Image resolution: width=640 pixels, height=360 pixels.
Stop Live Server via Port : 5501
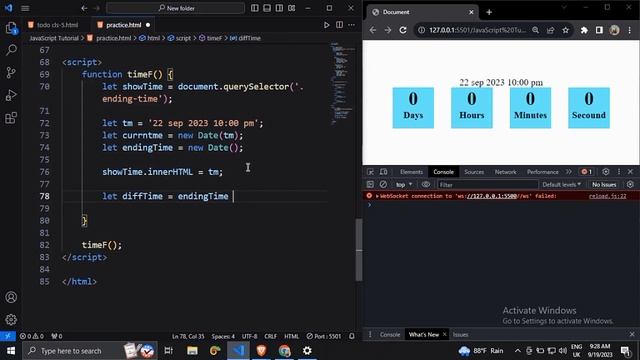click(x=324, y=336)
